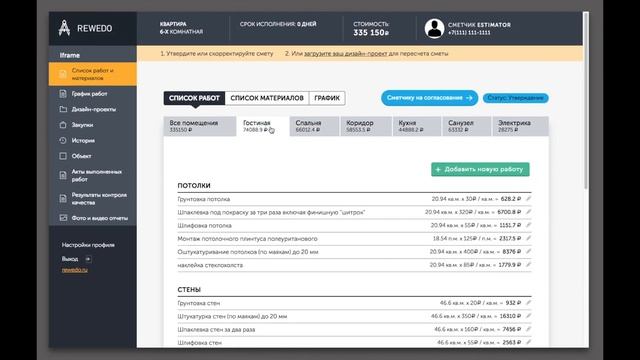Click the Добавить новую работу button

point(480,169)
